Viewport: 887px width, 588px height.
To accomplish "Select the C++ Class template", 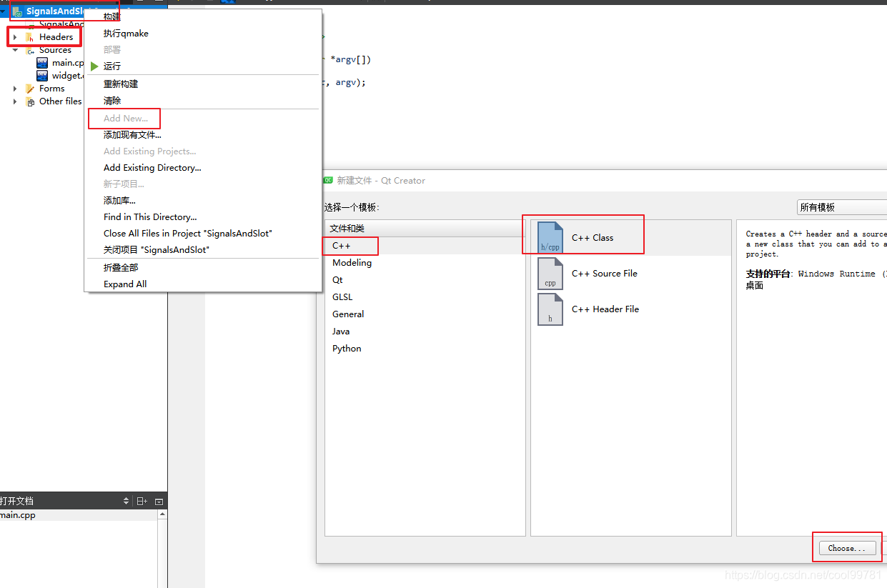I will click(630, 238).
